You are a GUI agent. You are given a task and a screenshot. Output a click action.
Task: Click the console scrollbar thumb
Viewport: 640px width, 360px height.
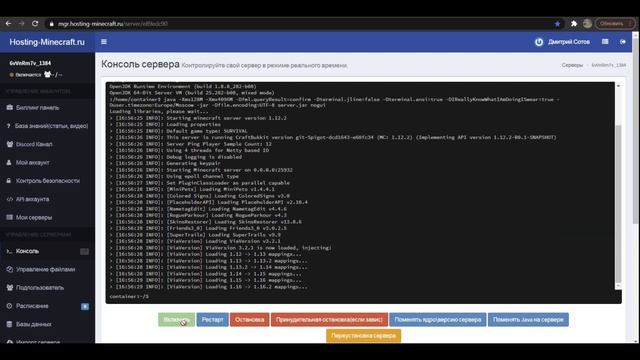(x=618, y=204)
